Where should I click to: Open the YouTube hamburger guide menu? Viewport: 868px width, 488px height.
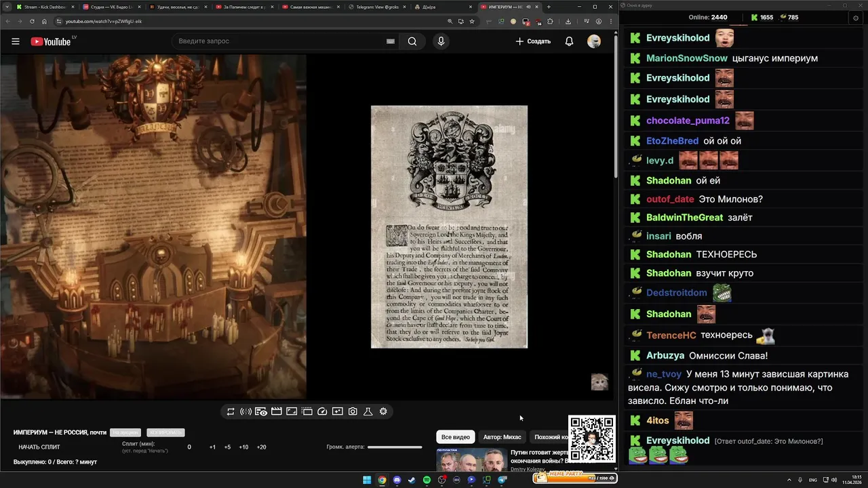16,41
